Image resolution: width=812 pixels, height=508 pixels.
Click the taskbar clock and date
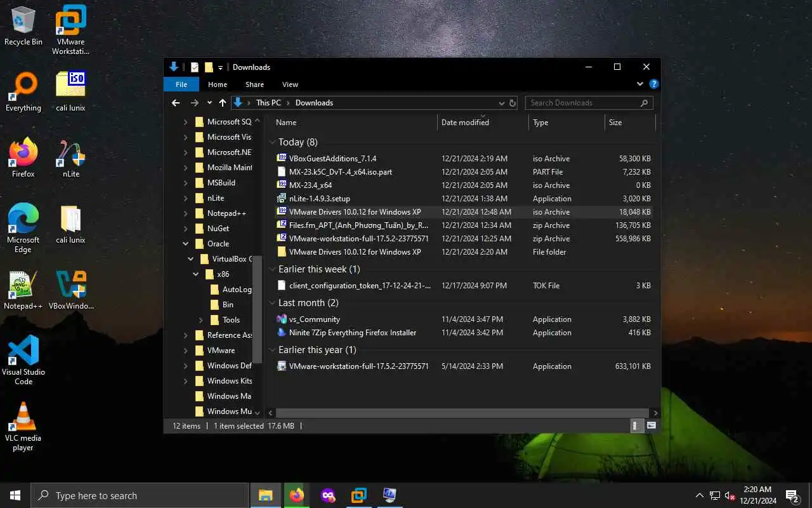click(758, 495)
